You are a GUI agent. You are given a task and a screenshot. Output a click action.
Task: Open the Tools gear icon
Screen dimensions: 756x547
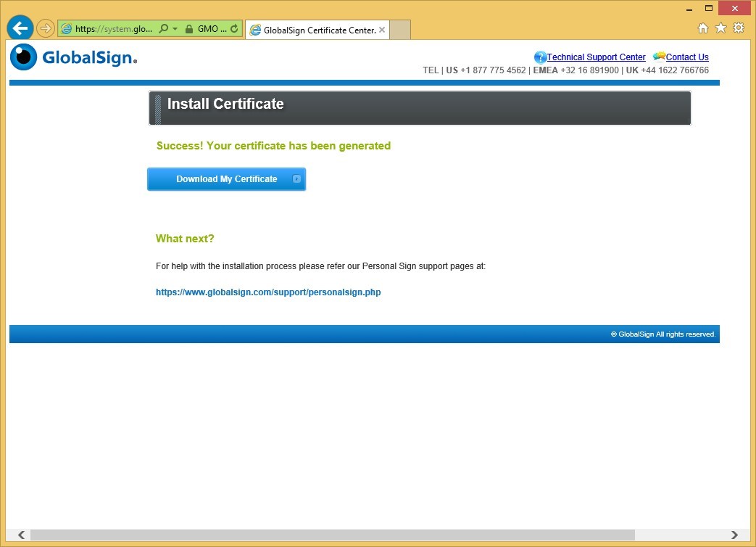pos(739,28)
